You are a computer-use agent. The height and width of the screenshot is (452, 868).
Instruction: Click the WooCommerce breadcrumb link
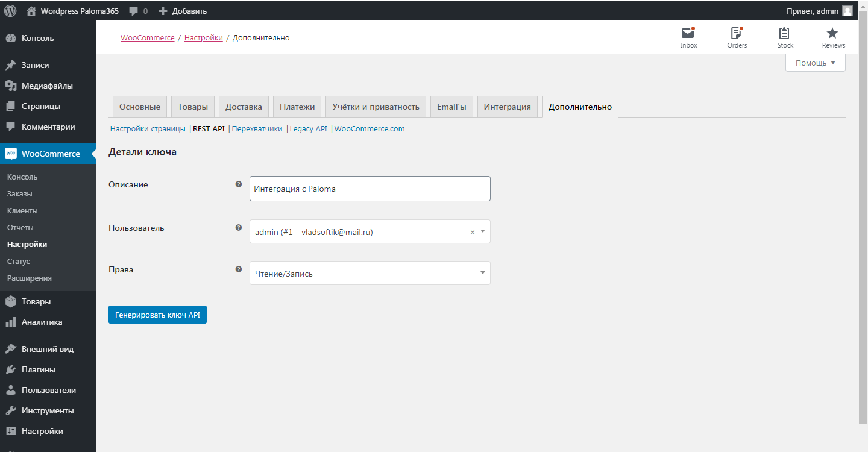point(147,38)
